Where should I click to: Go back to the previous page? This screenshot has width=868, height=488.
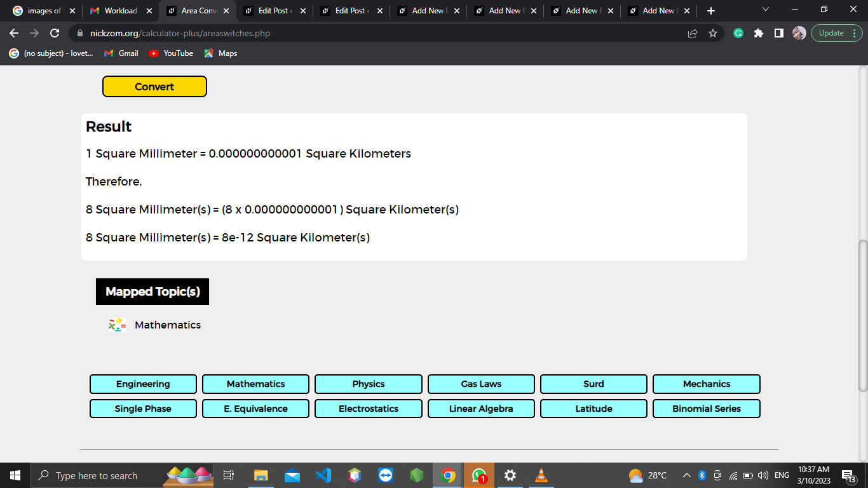14,33
